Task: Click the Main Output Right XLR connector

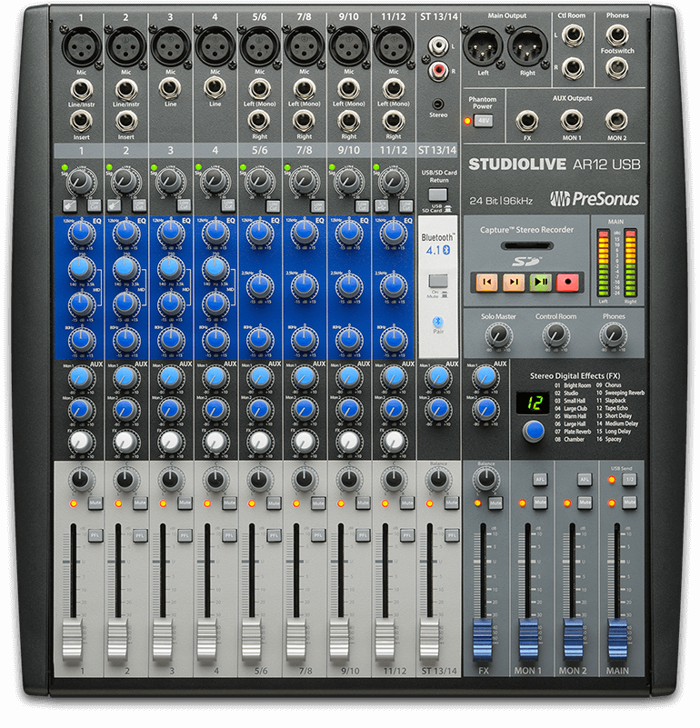Action: tap(527, 46)
